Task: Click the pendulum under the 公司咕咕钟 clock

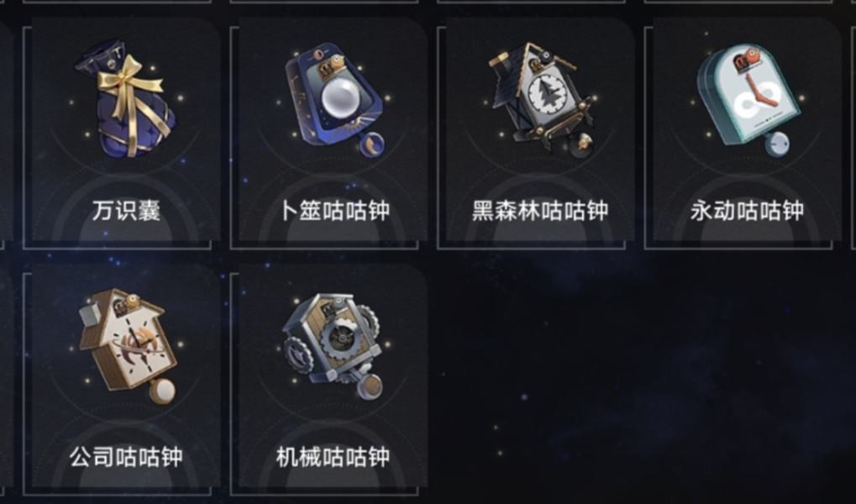Action: pyautogui.click(x=162, y=390)
